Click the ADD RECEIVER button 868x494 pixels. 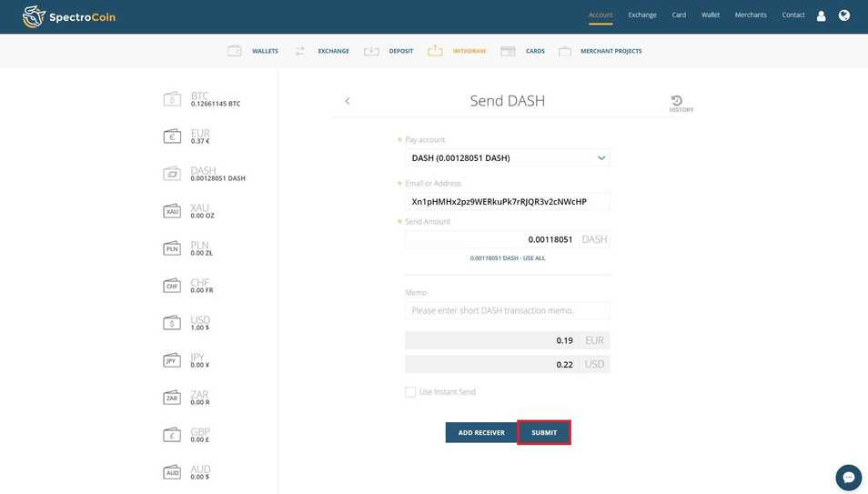tap(481, 432)
